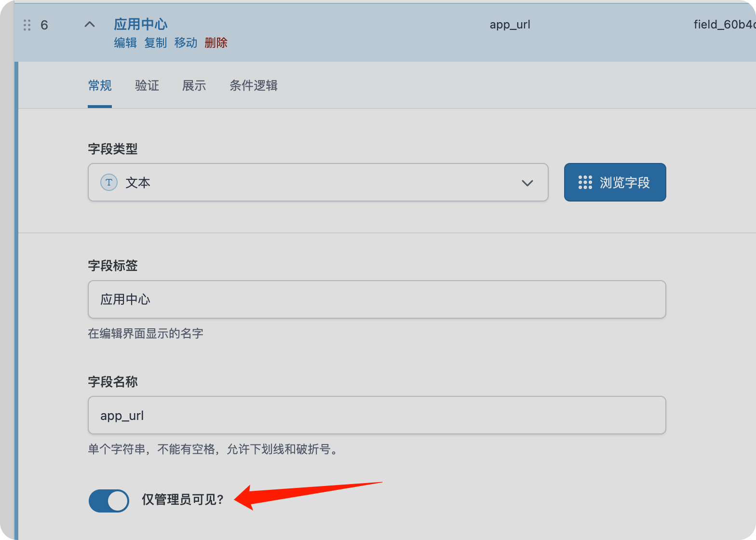Click the 浏览字段 button

coord(615,182)
